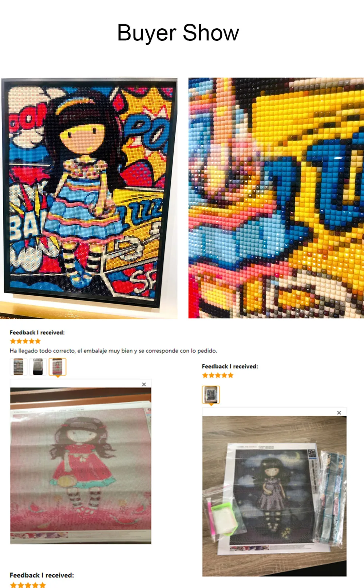Viewport: 364px width, 588px height.
Task: Open the highlighted thumbnail in right feedback
Action: [x=211, y=395]
